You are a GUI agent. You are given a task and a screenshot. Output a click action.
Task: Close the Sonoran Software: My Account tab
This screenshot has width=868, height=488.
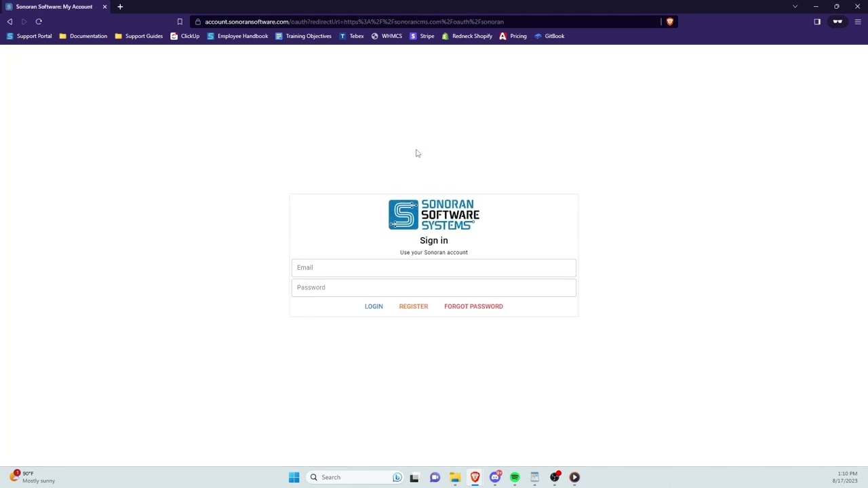[x=105, y=7]
